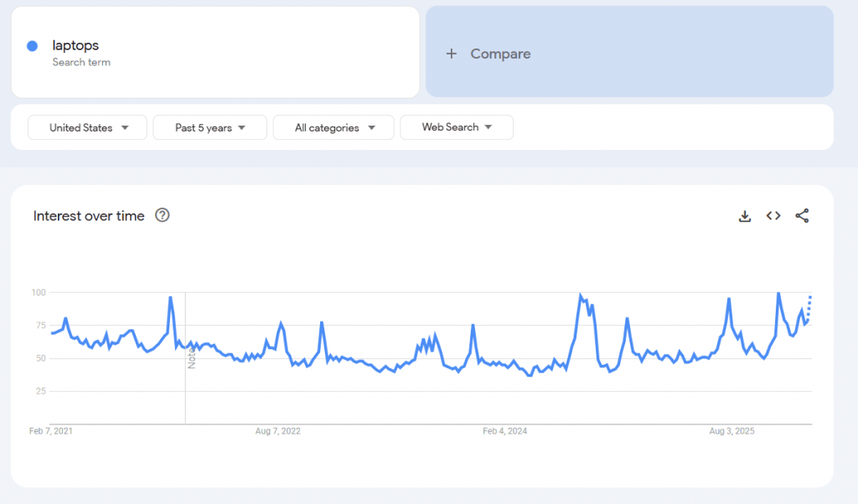Screen dimensions: 858x504
Task: Click the plus icon in the Compare box
Action: click(x=452, y=53)
